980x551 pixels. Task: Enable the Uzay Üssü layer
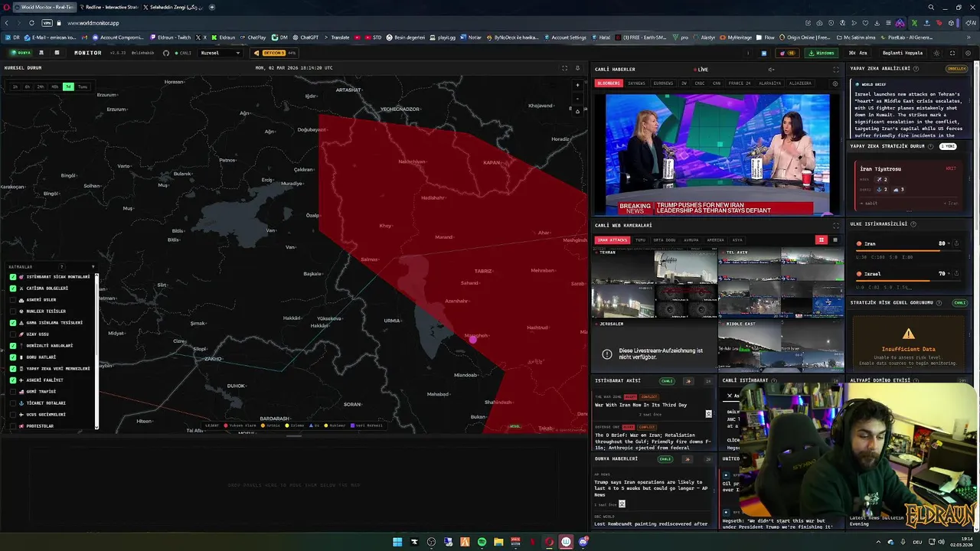(13, 334)
